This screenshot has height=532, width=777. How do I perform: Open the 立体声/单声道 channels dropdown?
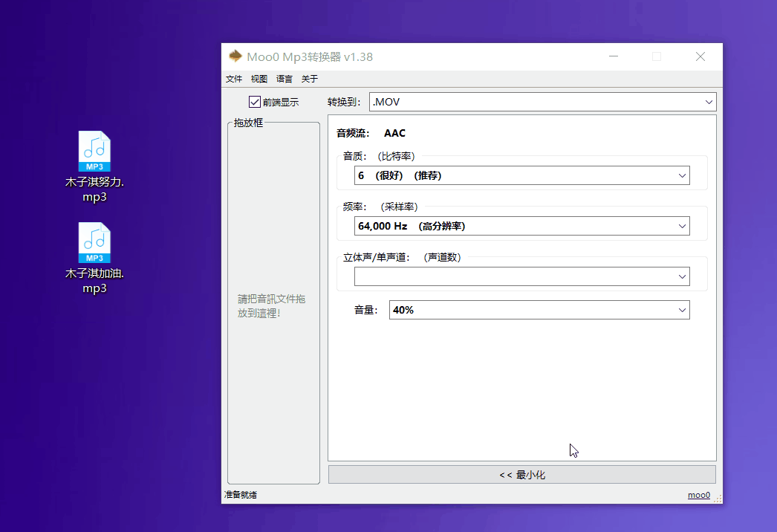coord(521,276)
